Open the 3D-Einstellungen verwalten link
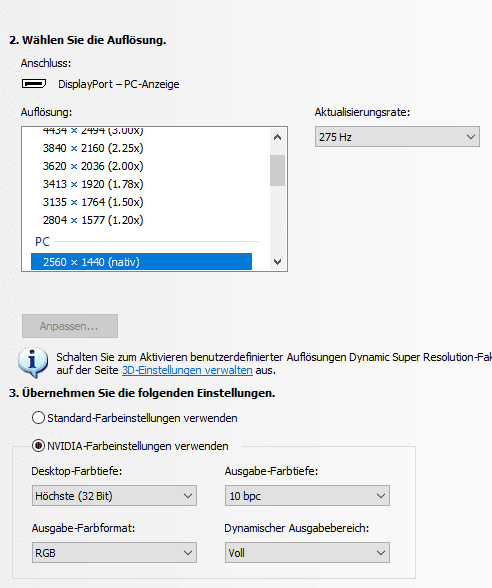This screenshot has width=492, height=588. [187, 370]
